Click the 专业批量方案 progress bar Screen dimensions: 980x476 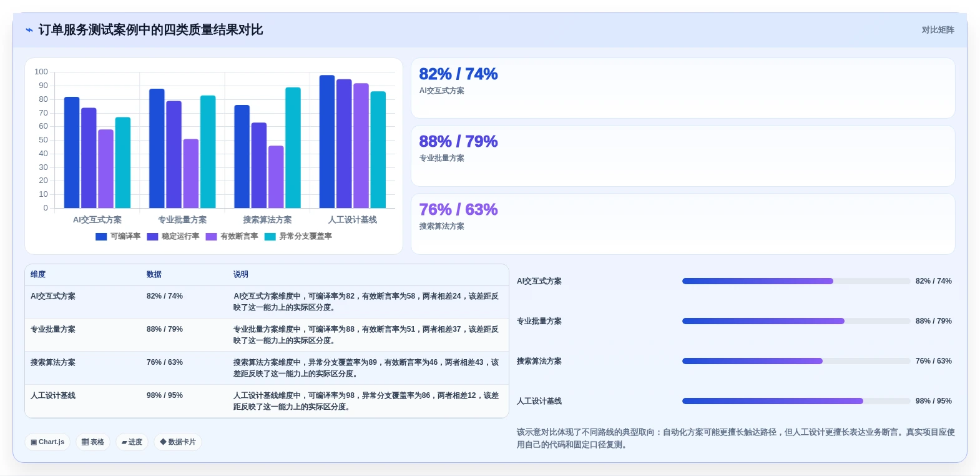tap(796, 321)
